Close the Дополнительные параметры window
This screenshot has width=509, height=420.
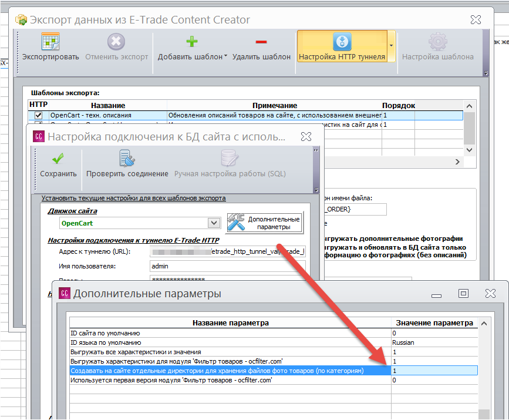(490, 294)
